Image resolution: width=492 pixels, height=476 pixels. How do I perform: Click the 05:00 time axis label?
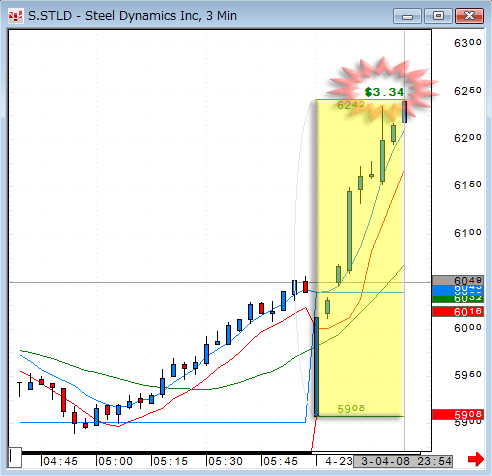[x=115, y=461]
